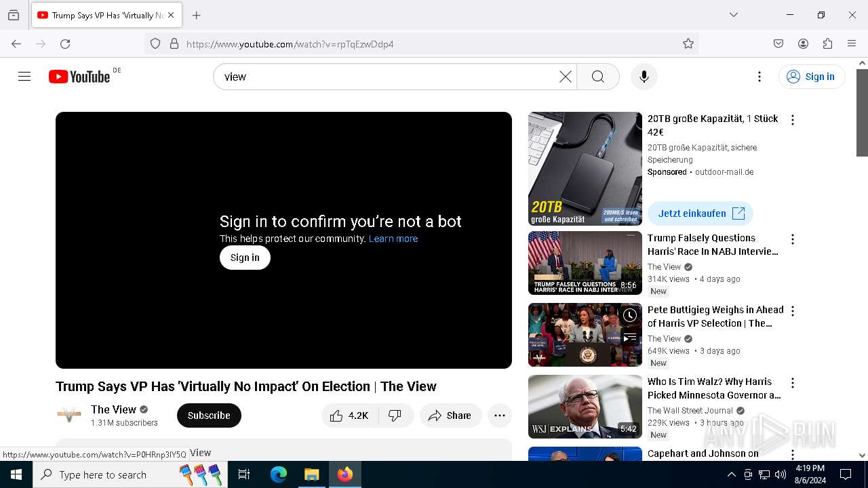Viewport: 868px width, 488px height.
Task: Sign in from the video player
Action: tap(245, 258)
